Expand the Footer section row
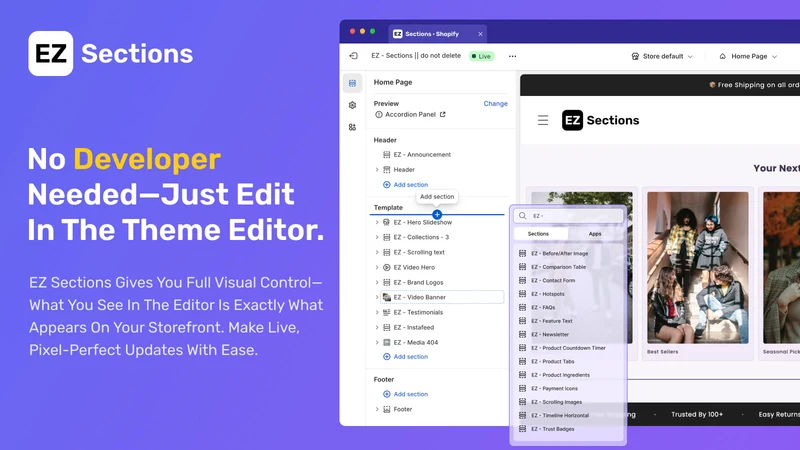Viewport: 800px width, 450px height. tap(377, 409)
